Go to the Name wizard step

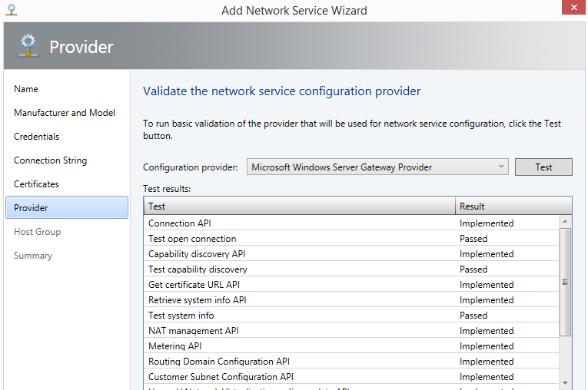(x=26, y=89)
